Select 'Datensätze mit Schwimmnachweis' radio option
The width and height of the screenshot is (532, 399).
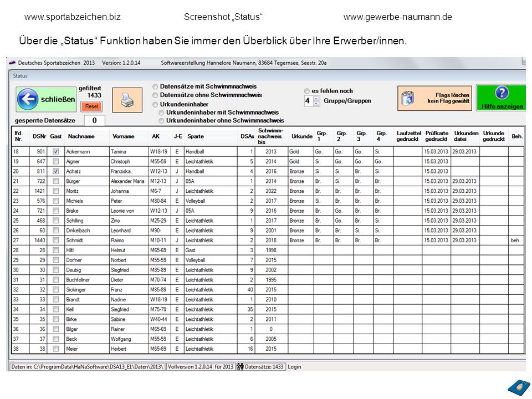click(x=155, y=86)
